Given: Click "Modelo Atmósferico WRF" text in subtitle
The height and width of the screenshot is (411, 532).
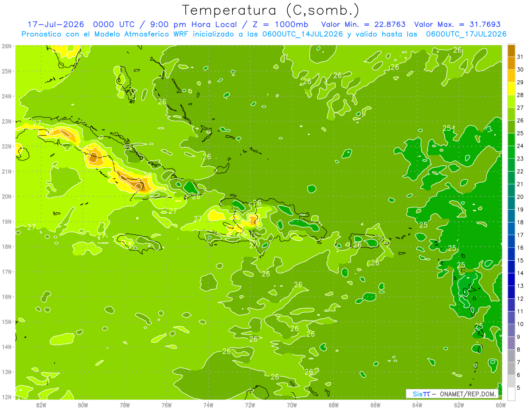Looking at the screenshot, I should click(141, 34).
